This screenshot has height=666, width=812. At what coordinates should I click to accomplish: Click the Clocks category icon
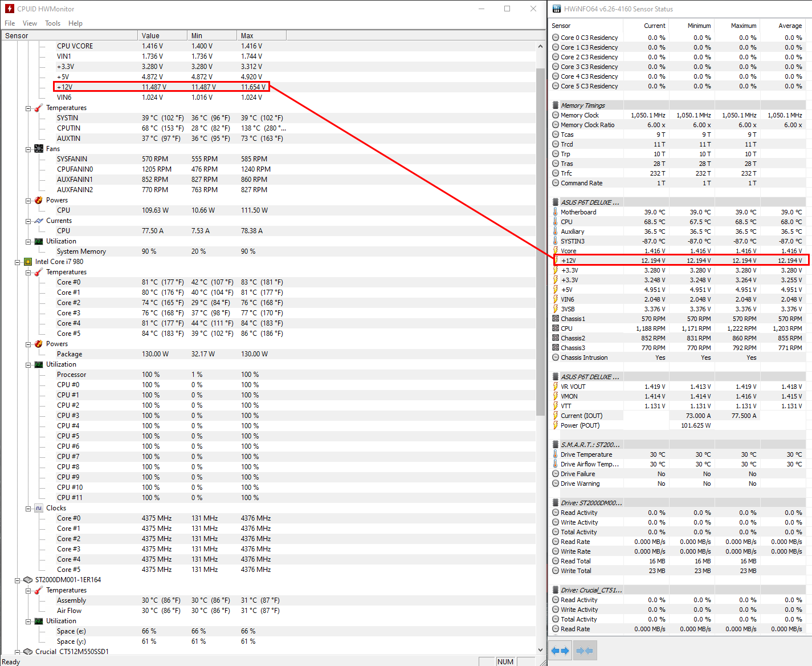39,508
